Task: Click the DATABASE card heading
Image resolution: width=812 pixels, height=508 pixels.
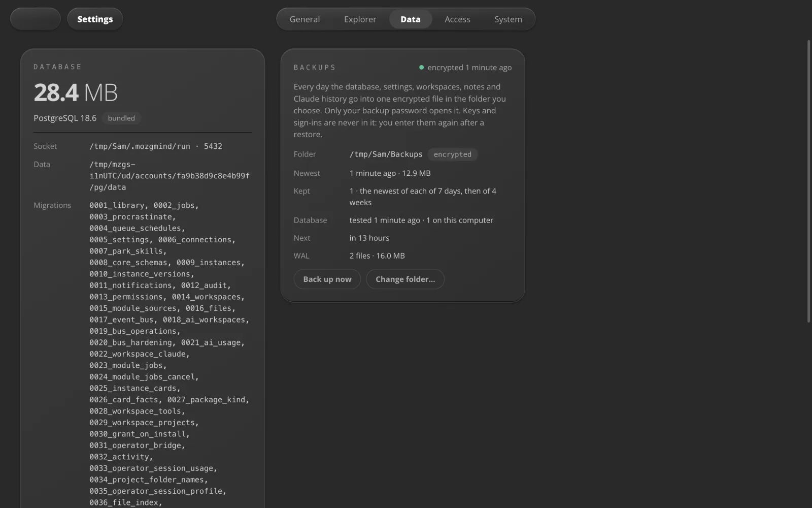Action: [x=58, y=67]
